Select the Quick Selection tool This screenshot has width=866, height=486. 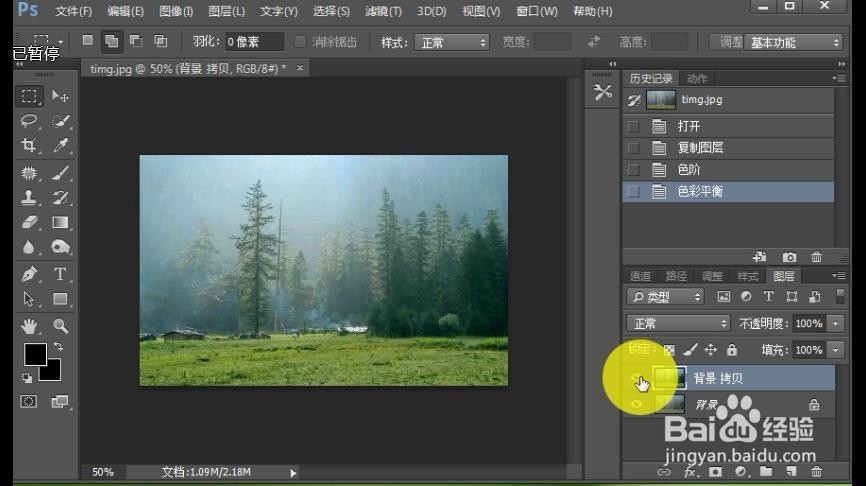(x=60, y=120)
